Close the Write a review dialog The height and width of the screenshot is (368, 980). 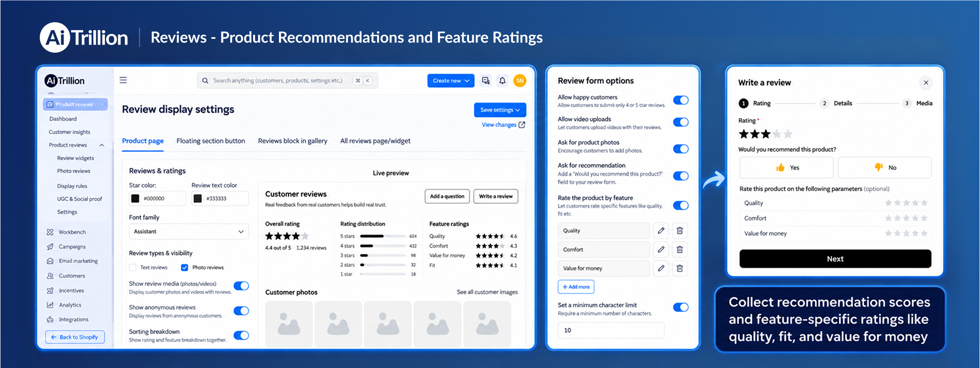coord(926,82)
